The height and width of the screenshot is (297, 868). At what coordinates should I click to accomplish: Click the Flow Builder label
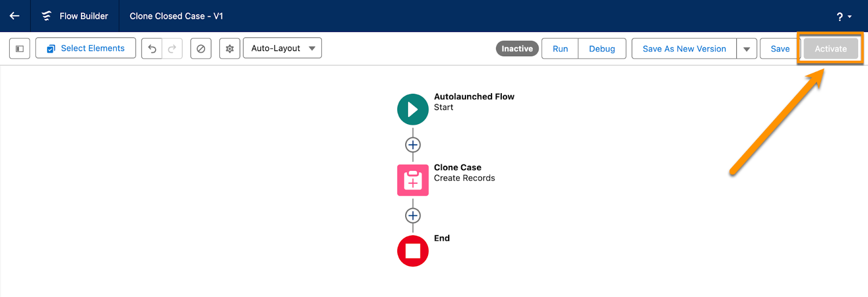(84, 16)
